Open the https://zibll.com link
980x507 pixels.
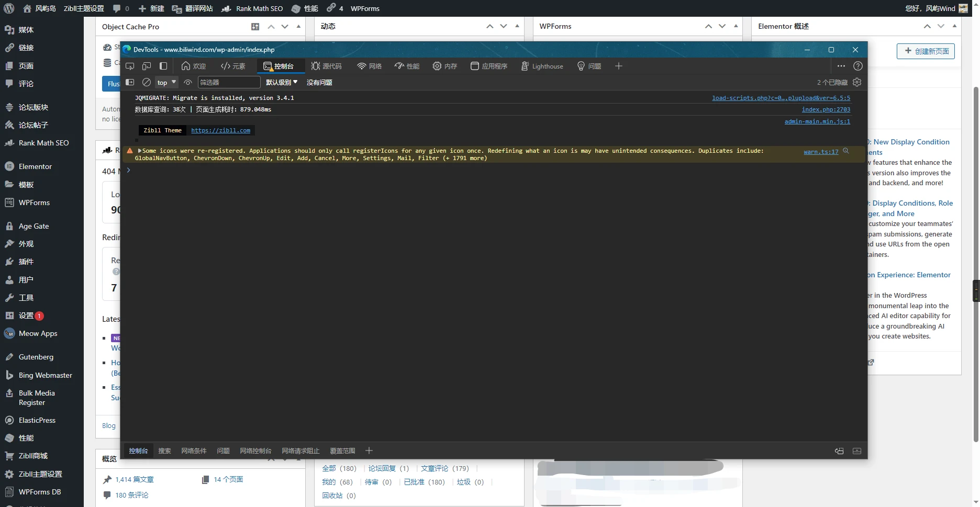click(220, 130)
